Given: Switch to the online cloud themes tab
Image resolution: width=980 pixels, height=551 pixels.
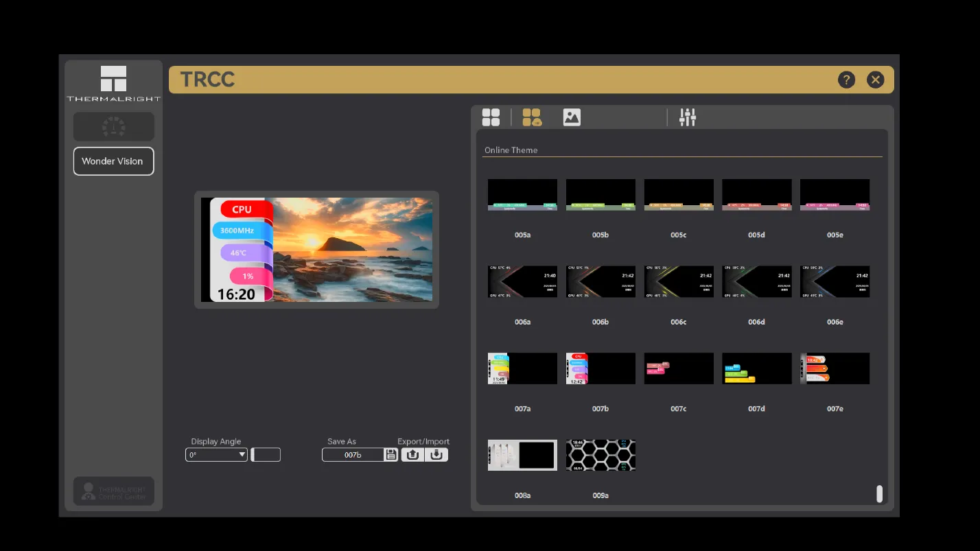Looking at the screenshot, I should point(532,117).
